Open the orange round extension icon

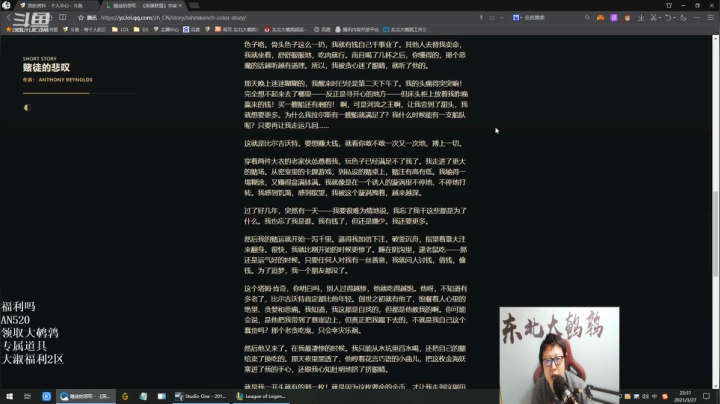[x=627, y=17]
